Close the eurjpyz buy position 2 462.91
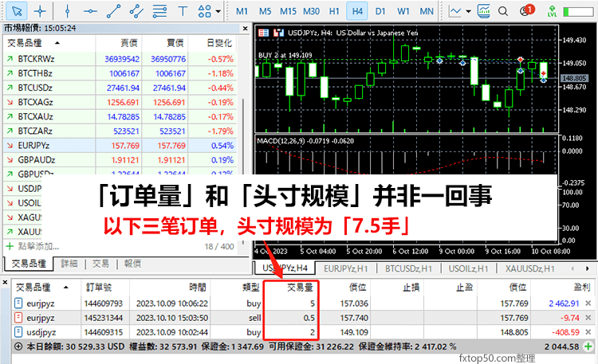 click(588, 303)
